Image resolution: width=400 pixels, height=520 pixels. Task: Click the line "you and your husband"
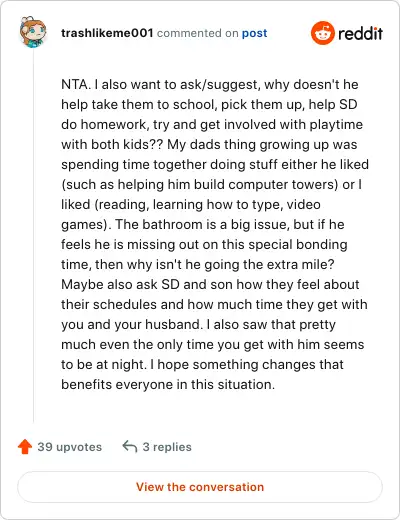198,324
